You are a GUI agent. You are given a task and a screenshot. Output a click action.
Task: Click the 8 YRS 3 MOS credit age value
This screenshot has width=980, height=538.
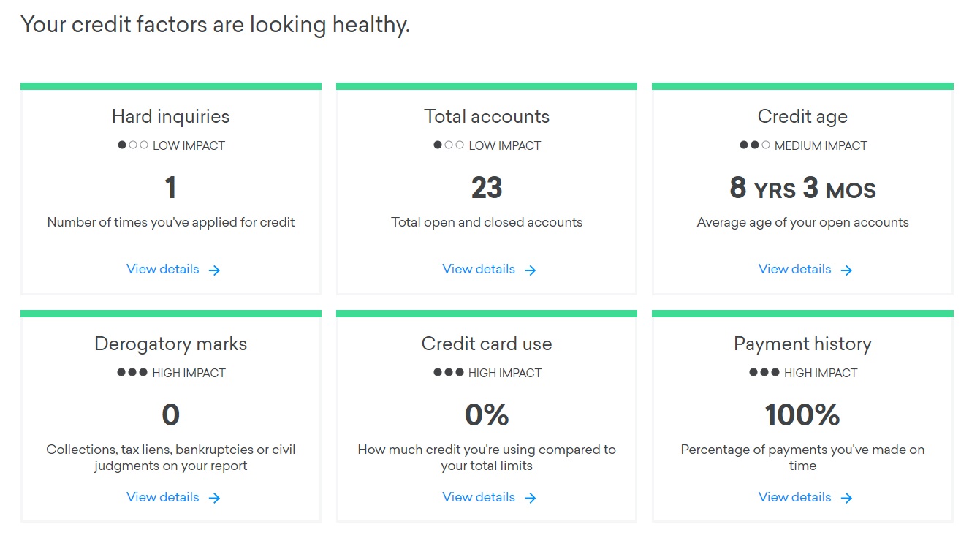click(x=802, y=189)
